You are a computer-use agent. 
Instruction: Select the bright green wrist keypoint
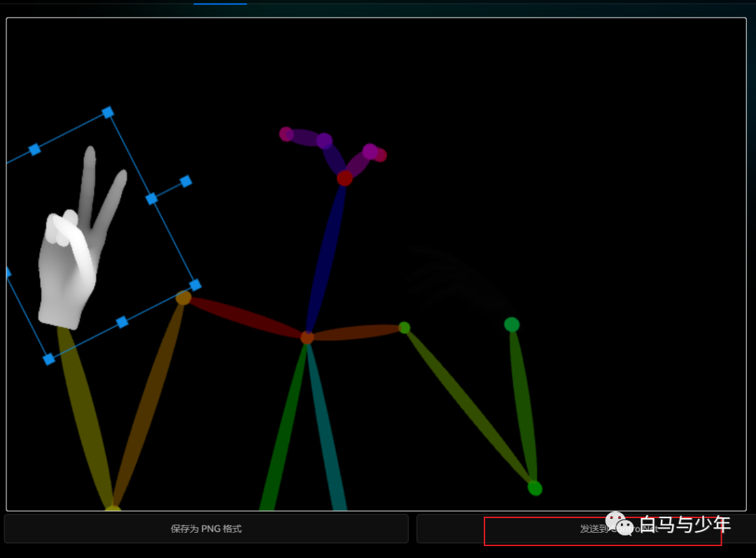(x=512, y=324)
